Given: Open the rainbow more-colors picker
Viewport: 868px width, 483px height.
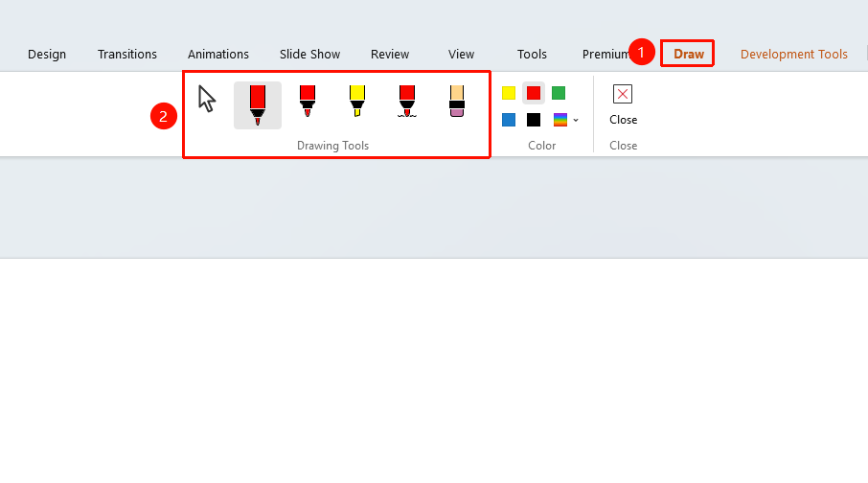Looking at the screenshot, I should coord(560,120).
